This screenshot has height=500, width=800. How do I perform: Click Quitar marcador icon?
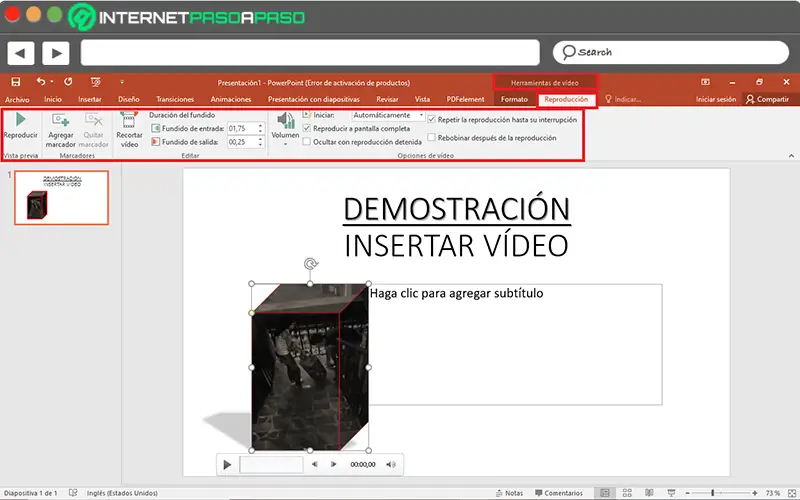[x=93, y=120]
